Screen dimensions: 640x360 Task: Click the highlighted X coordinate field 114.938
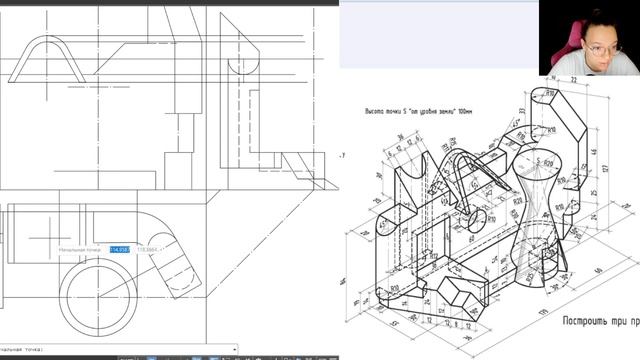coord(120,249)
